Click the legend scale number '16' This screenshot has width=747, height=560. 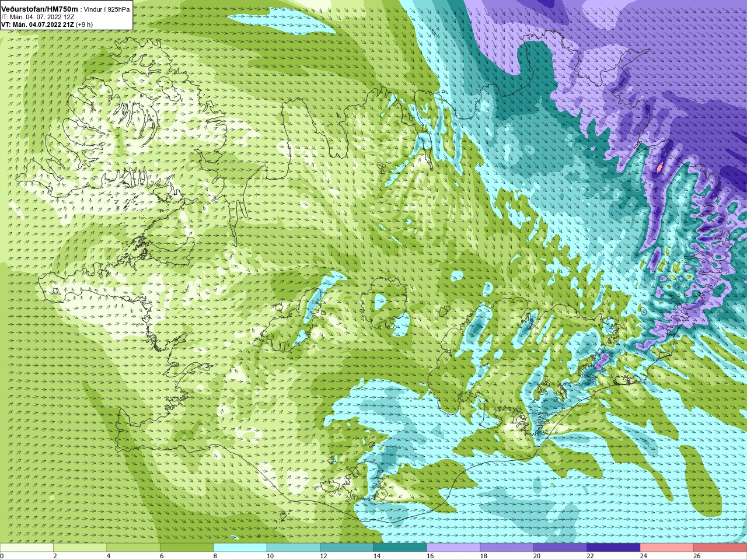tap(430, 556)
